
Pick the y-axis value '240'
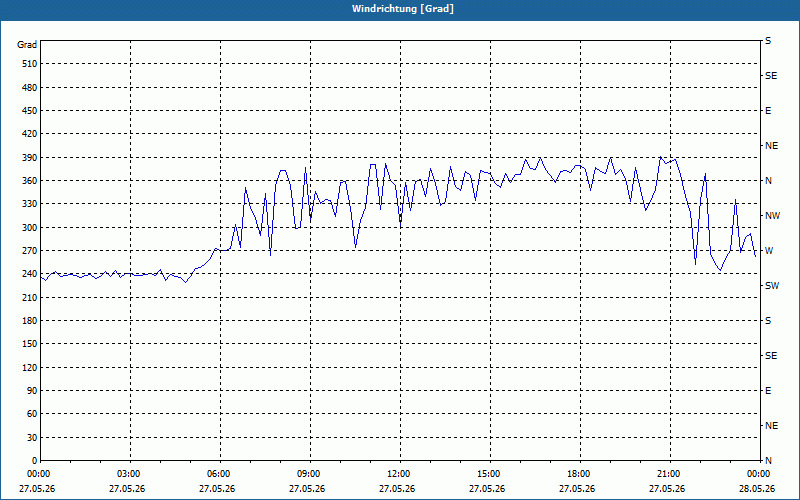click(30, 274)
